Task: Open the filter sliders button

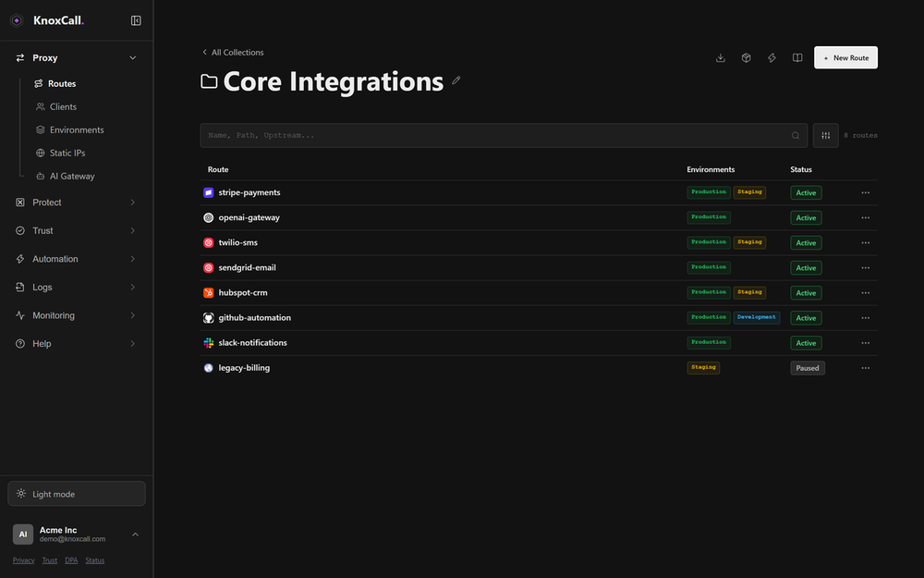Action: click(x=825, y=136)
